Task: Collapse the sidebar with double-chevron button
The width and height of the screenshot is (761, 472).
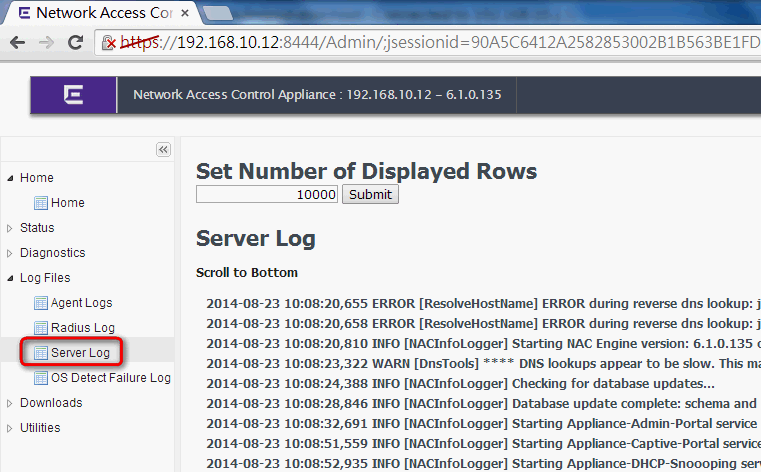Action: point(164,149)
